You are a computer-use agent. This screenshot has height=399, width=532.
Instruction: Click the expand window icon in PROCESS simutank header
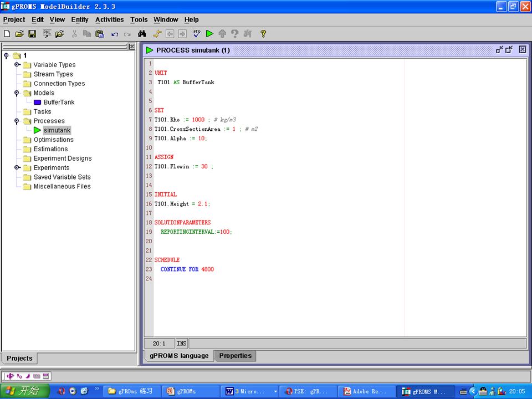(509, 49)
